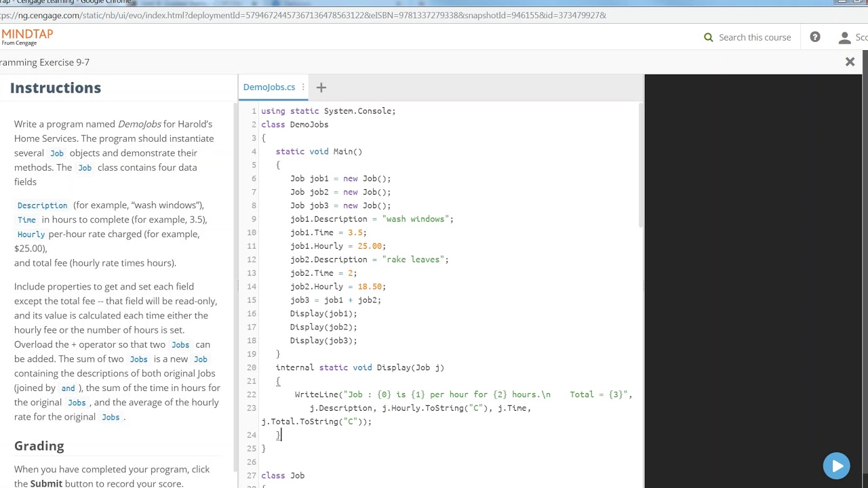Click the WriteLine statement on line 22
The height and width of the screenshot is (488, 868).
[x=463, y=394]
